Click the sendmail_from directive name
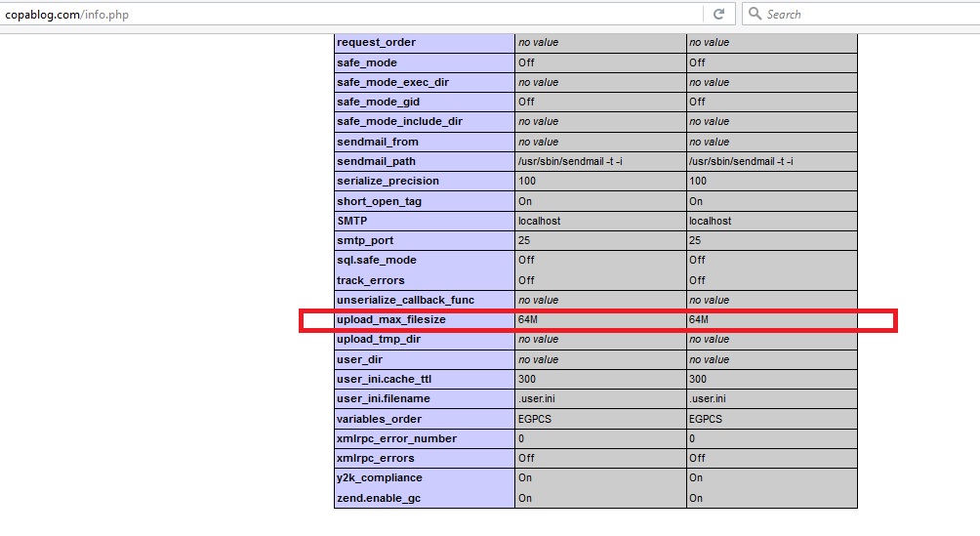 coord(378,142)
